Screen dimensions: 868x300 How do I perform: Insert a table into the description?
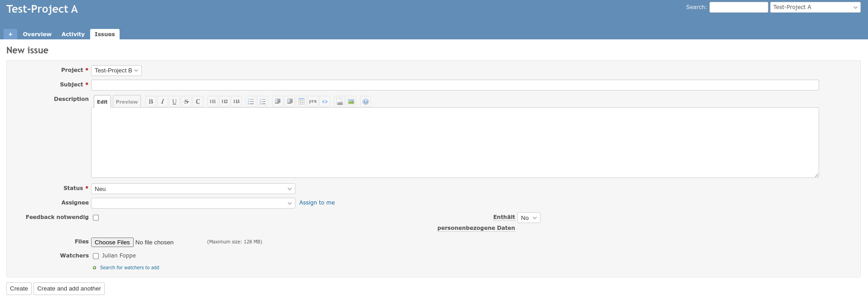click(x=301, y=101)
